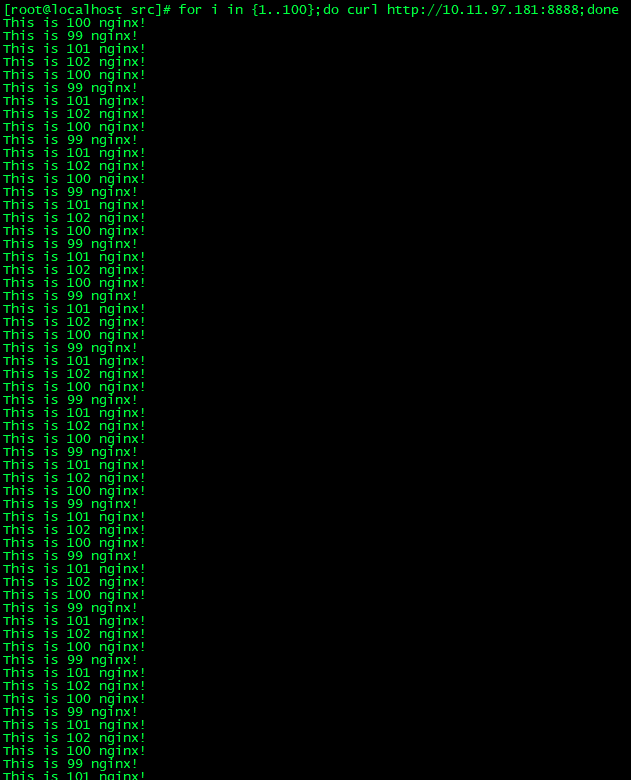The image size is (631, 780).
Task: Click the cut-off output line at terminal bottom
Action: click(x=74, y=775)
